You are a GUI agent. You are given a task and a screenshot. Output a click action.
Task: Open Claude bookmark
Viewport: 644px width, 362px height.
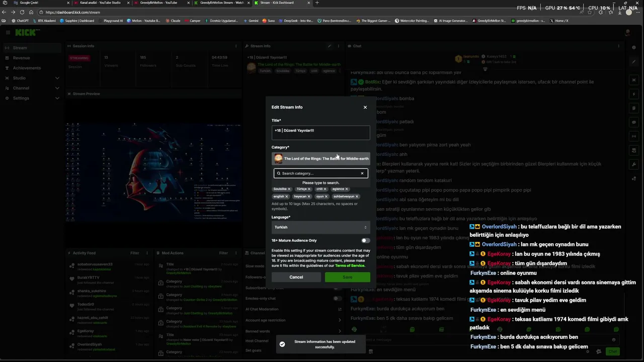click(x=173, y=21)
